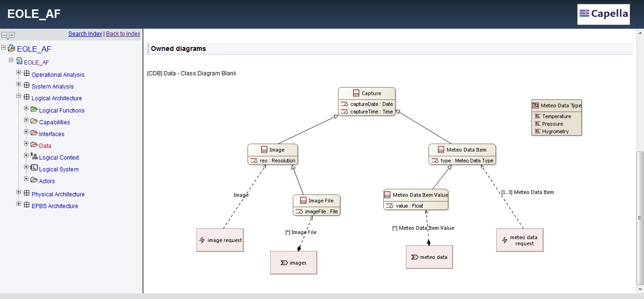The image size is (644, 299).
Task: Click the [1..3] Meteo Data Item label
Action: (528, 192)
